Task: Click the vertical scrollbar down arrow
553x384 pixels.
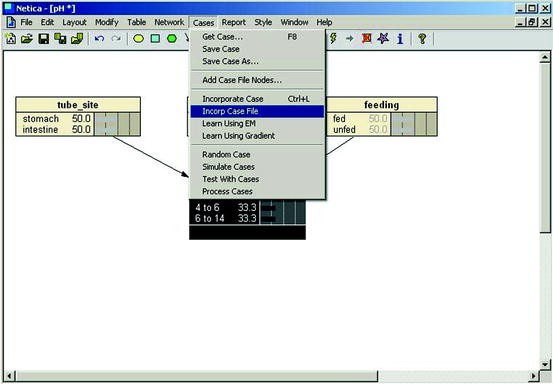Action: (x=545, y=364)
